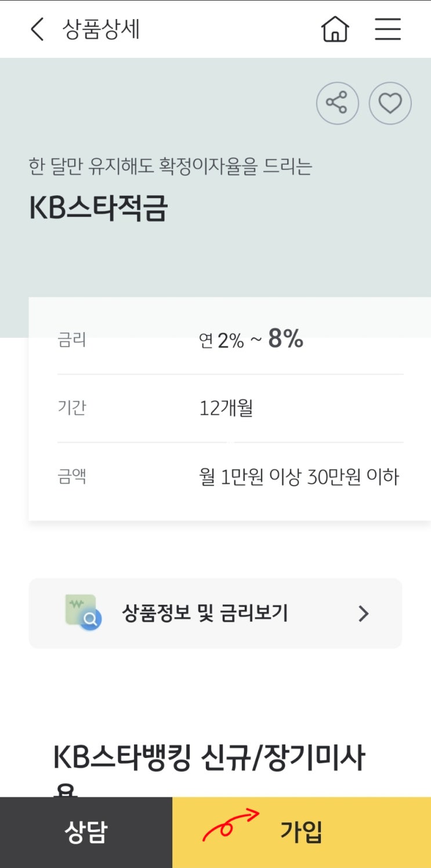Screen dimensions: 431x868
Task: Select the 상품상세 header title
Action: pyautogui.click(x=101, y=29)
